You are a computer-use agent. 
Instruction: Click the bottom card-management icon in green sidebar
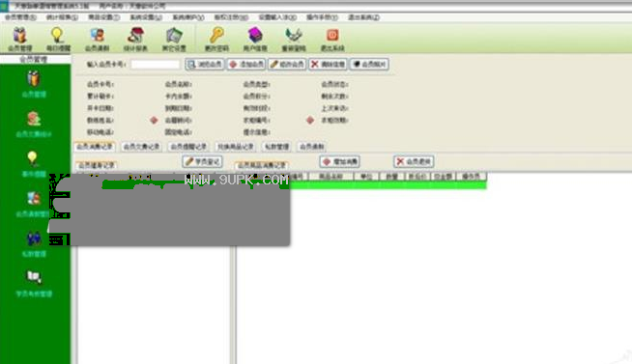[34, 277]
